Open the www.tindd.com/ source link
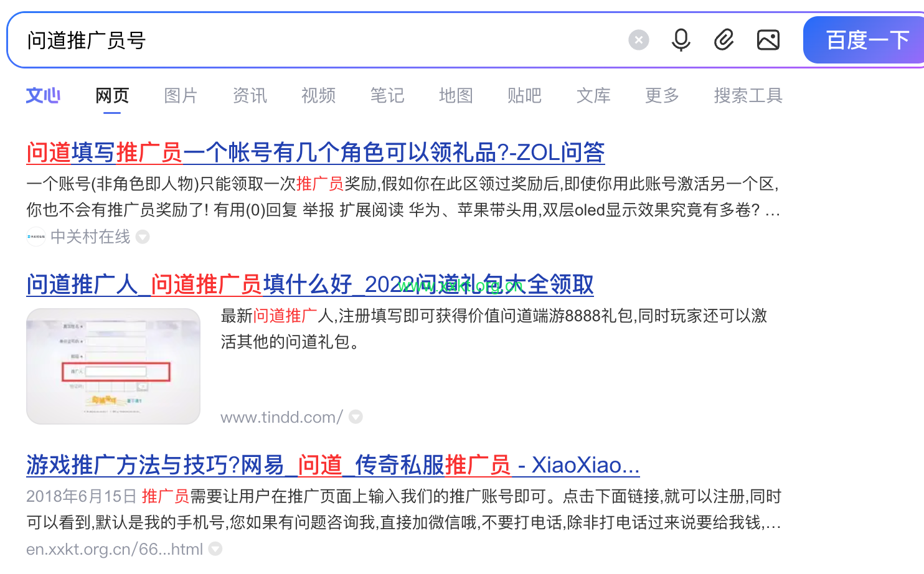This screenshot has width=924, height=574. click(281, 417)
